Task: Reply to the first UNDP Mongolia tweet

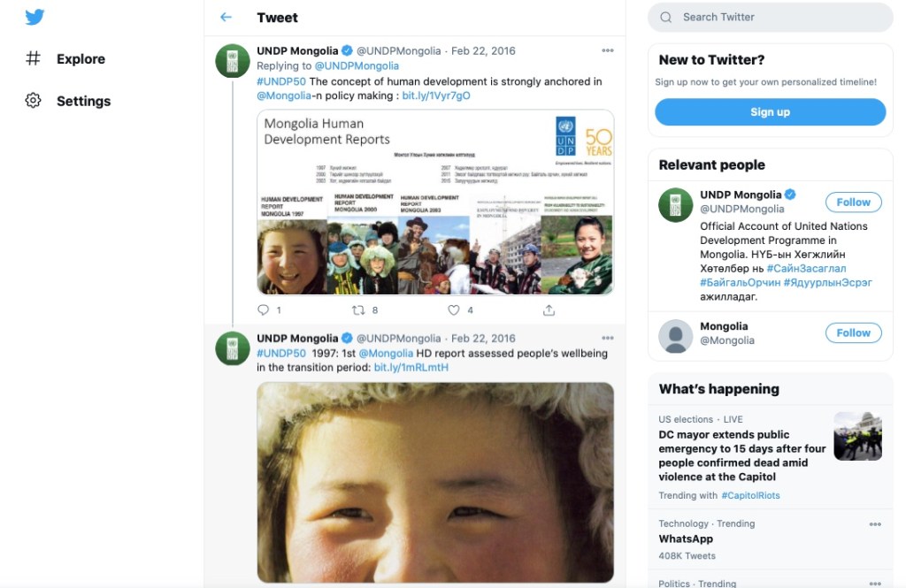Action: click(263, 310)
